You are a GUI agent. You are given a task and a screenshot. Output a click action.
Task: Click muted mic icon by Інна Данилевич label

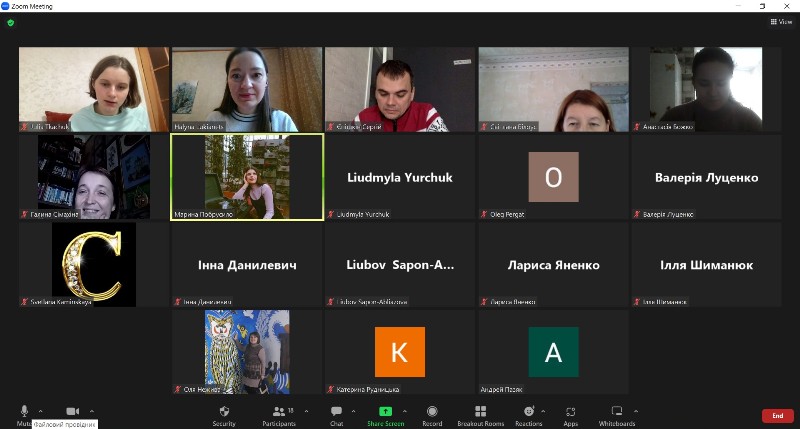(178, 302)
